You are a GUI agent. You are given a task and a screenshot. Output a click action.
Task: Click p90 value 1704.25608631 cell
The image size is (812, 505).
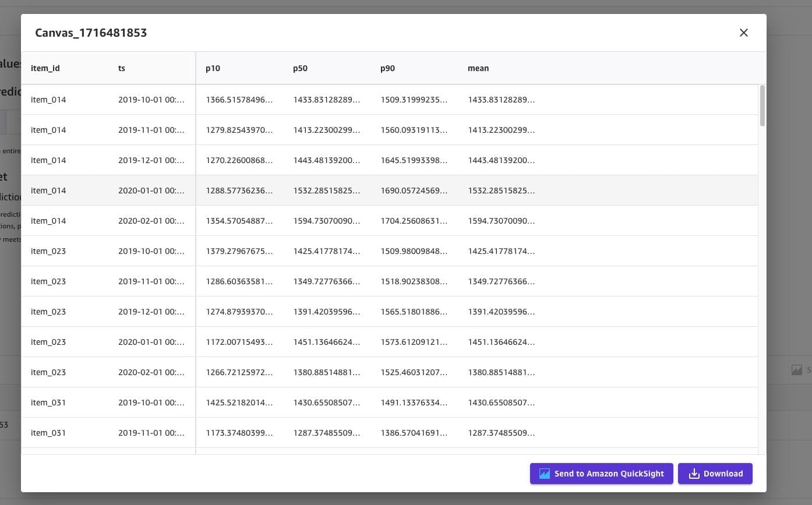(414, 221)
